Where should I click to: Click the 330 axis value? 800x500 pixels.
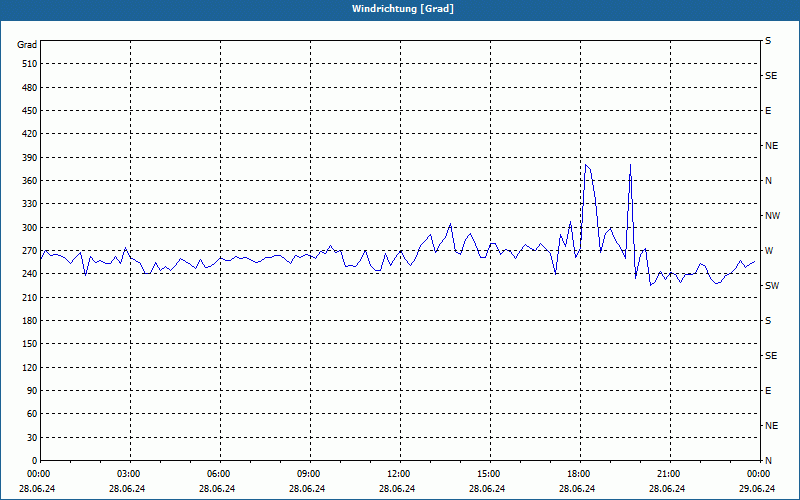(30, 204)
